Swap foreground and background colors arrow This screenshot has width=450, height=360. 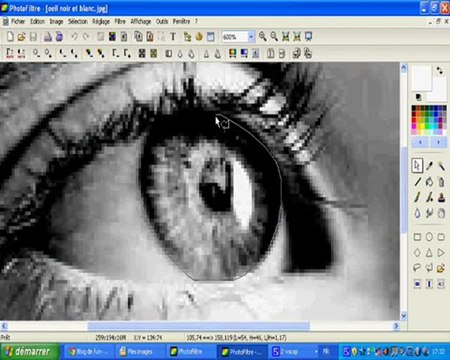440,71
